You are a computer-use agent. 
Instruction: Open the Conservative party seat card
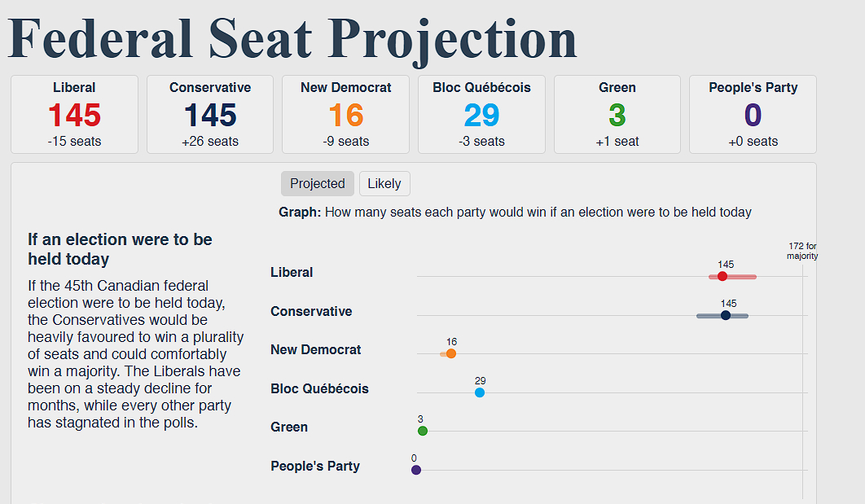[210, 114]
